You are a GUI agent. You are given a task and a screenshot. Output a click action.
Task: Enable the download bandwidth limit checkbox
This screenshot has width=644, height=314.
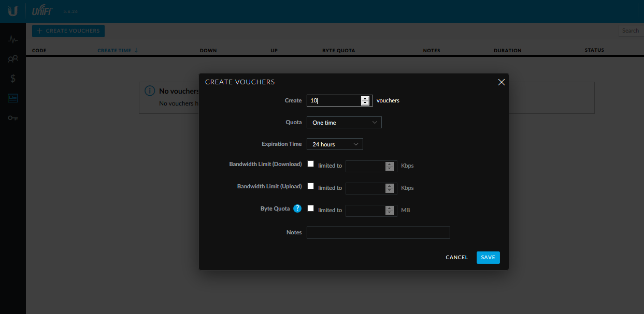pyautogui.click(x=311, y=164)
